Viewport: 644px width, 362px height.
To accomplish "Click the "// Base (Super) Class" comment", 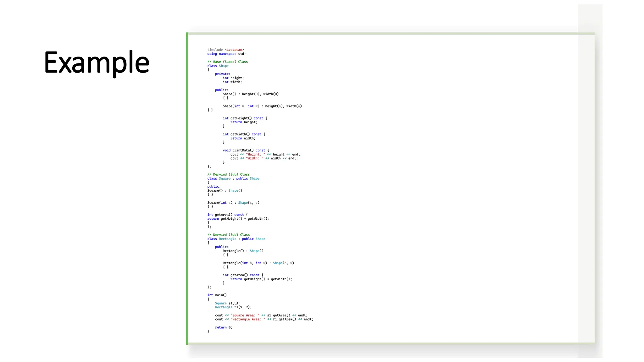I will coord(227,62).
